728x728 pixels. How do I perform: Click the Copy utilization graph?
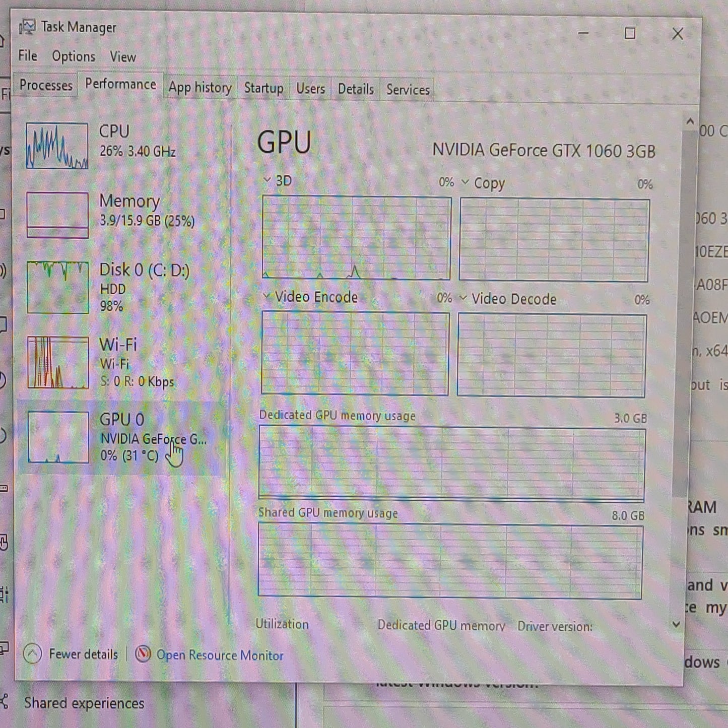(x=554, y=240)
